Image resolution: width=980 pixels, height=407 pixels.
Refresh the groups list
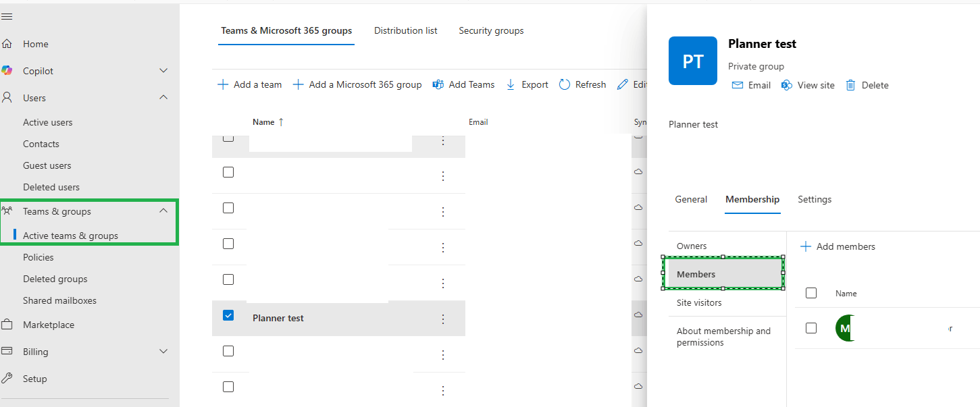click(583, 84)
